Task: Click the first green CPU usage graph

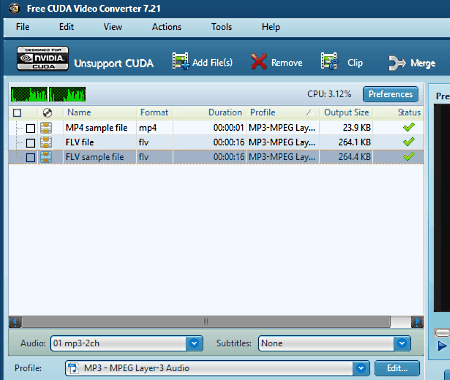Action: (29, 94)
